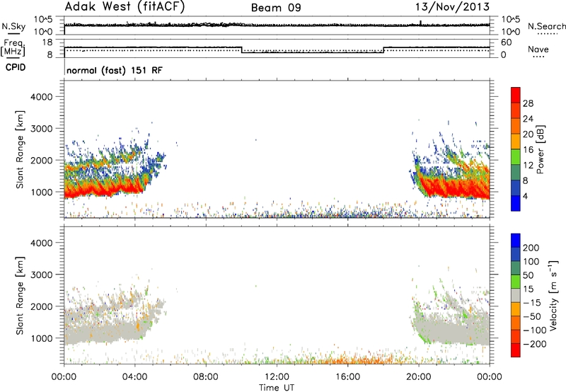
Task: Click the '2000' tick on the velocity panel
Action: click(42, 306)
